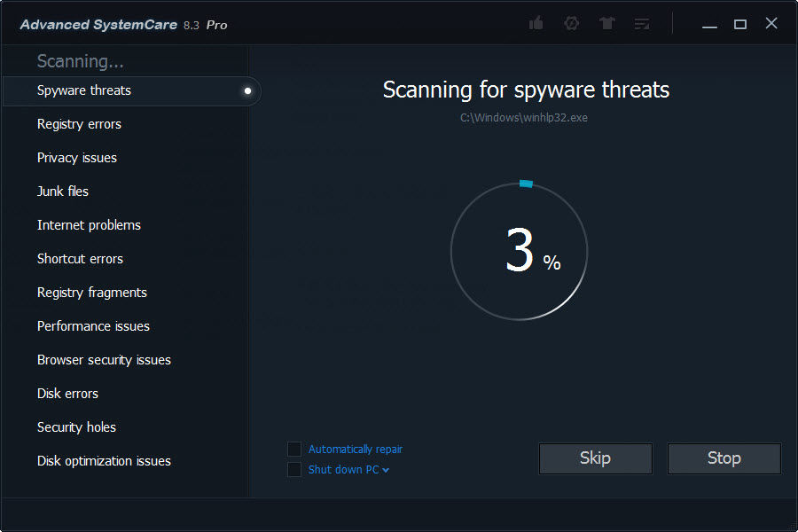
Task: Tick the Shut down PC checkbox
Action: pyautogui.click(x=294, y=469)
